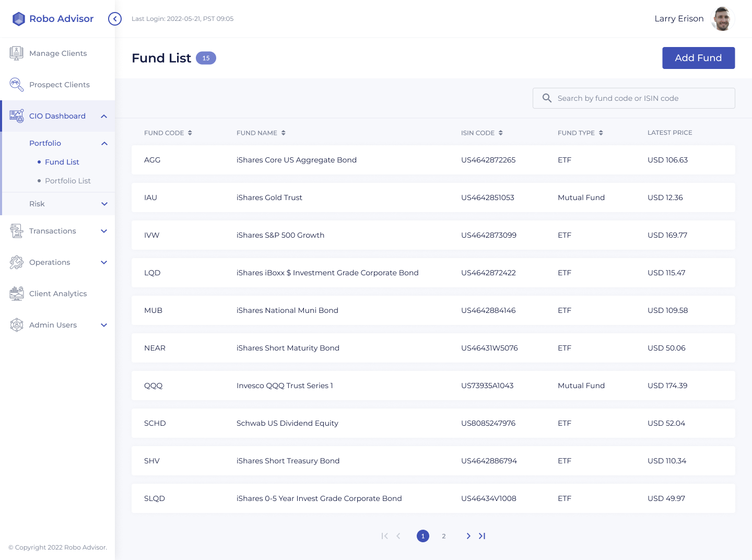The height and width of the screenshot is (560, 752).
Task: Select the Fund List submenu item
Action: [62, 162]
